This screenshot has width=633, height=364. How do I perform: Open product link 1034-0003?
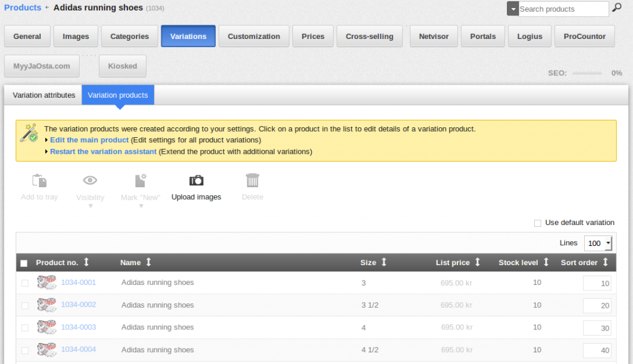coord(79,328)
